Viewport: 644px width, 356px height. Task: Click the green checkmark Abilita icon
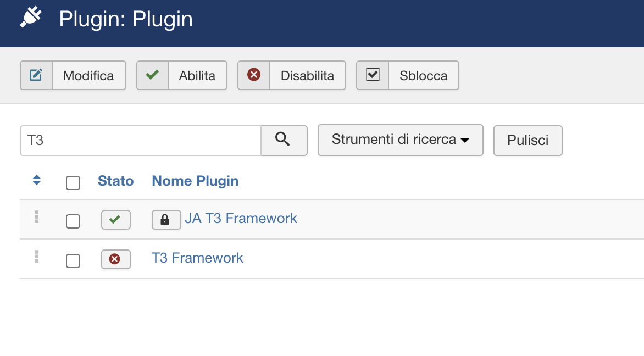pos(153,75)
